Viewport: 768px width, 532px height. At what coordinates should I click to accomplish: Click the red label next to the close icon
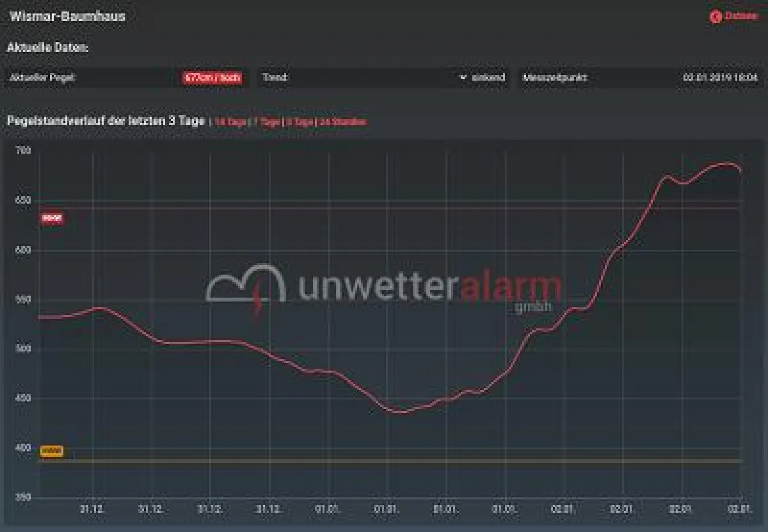click(742, 17)
